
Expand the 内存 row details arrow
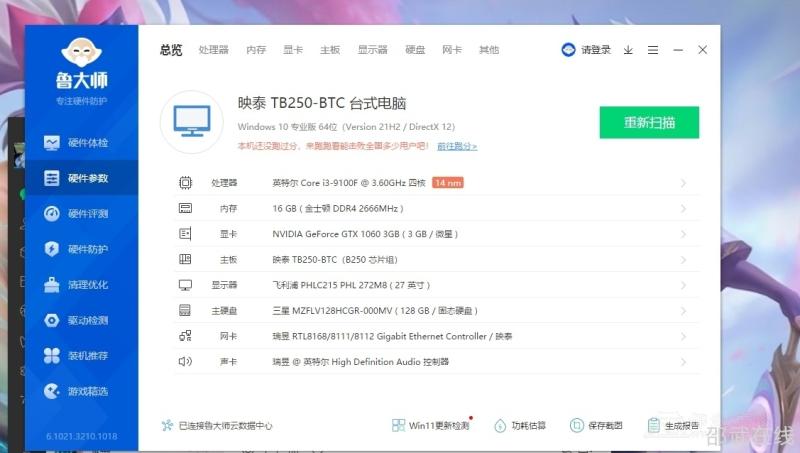[x=683, y=209]
